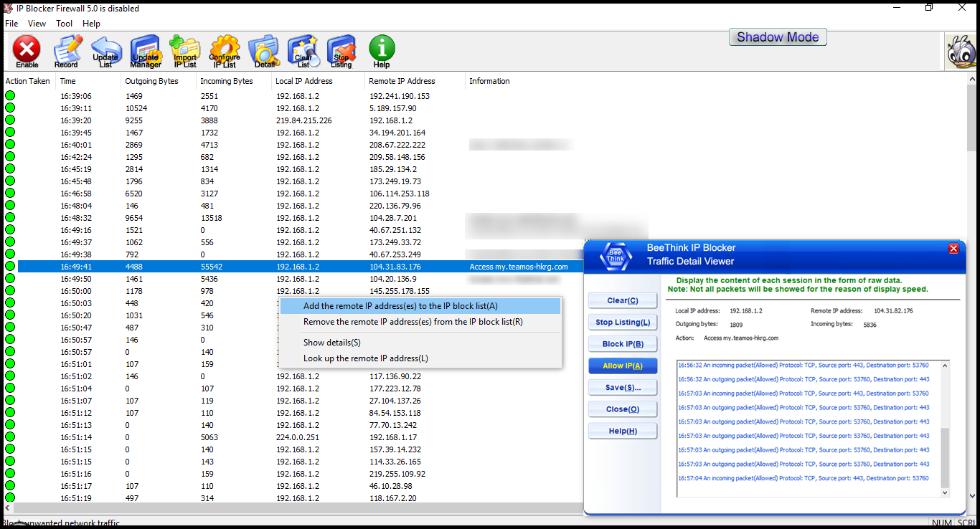Open the Update Manager icon
Viewport: 980px width, 529px height.
point(146,51)
